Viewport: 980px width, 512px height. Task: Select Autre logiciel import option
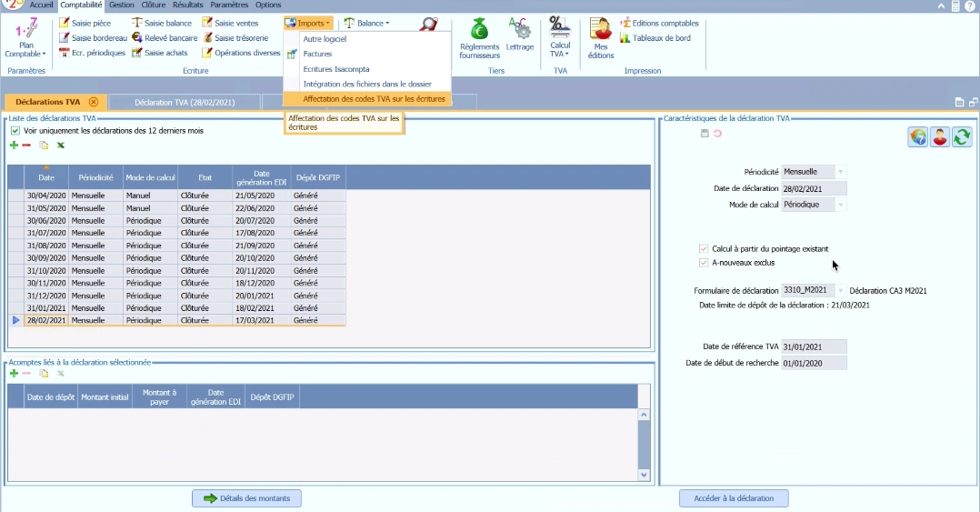click(325, 39)
